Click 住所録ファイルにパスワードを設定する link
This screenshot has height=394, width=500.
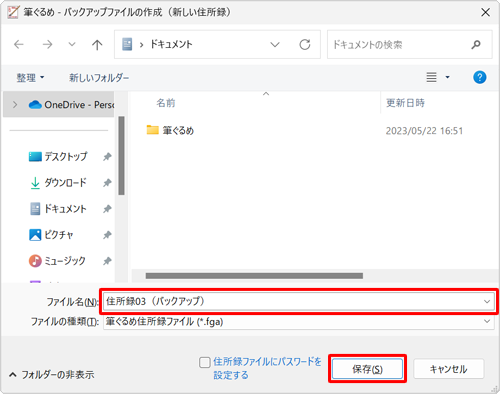[267, 368]
